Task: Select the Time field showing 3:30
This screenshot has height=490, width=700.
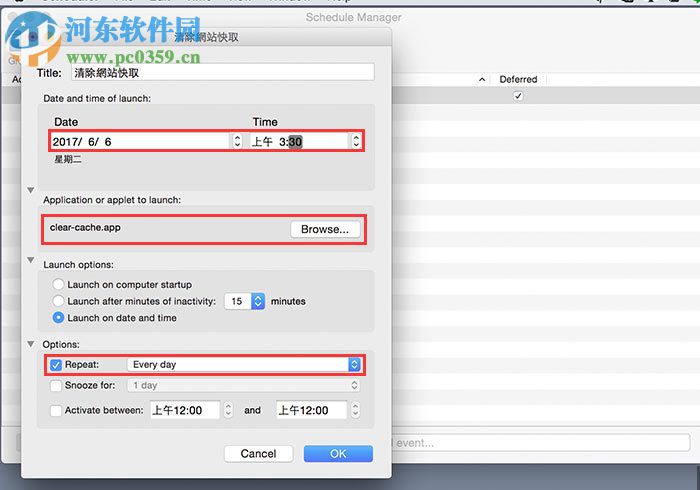Action: click(x=299, y=141)
